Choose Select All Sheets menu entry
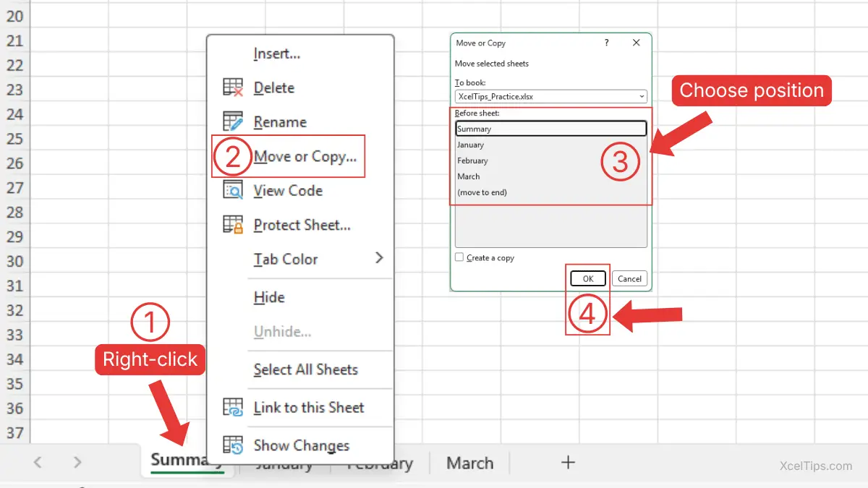868x488 pixels. [305, 369]
